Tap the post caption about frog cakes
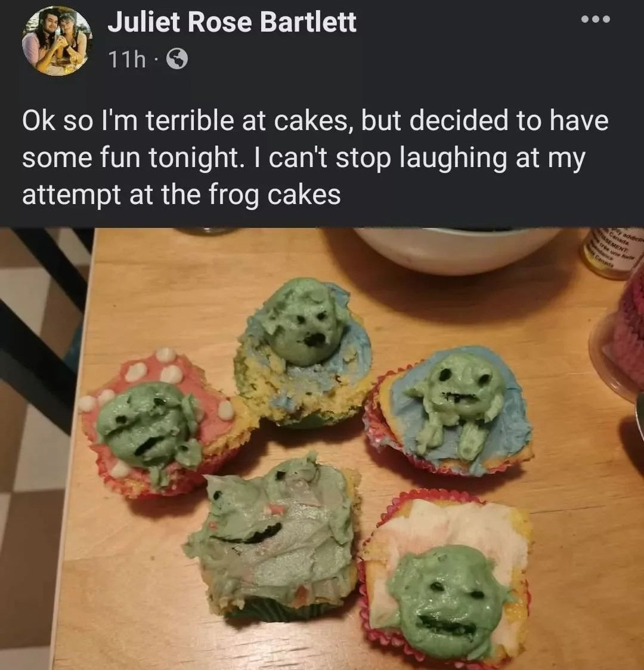This screenshot has width=644, height=670. point(315,158)
